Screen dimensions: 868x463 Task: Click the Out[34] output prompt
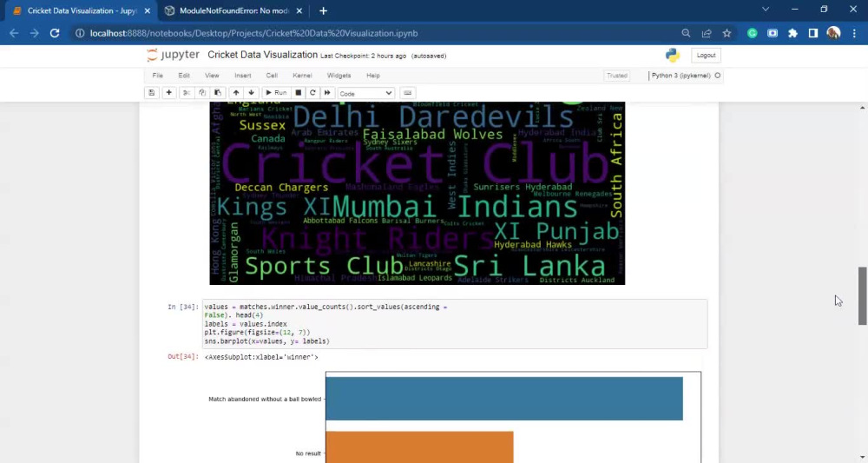click(182, 357)
